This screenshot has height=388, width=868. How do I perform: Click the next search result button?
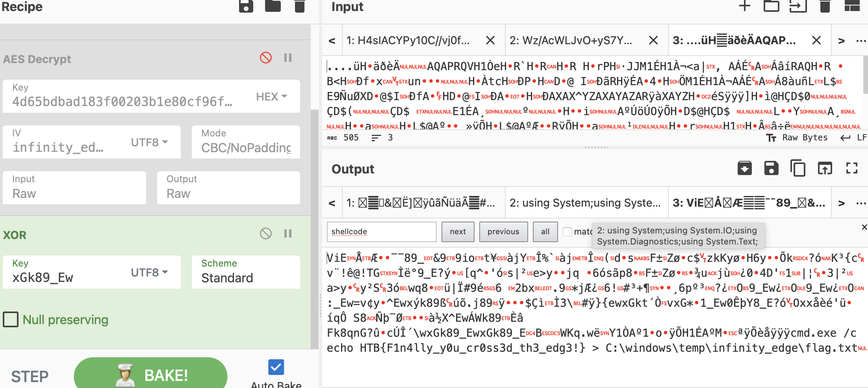[458, 231]
